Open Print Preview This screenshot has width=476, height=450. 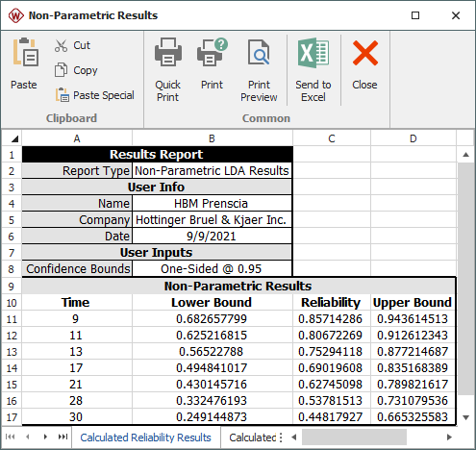point(259,70)
